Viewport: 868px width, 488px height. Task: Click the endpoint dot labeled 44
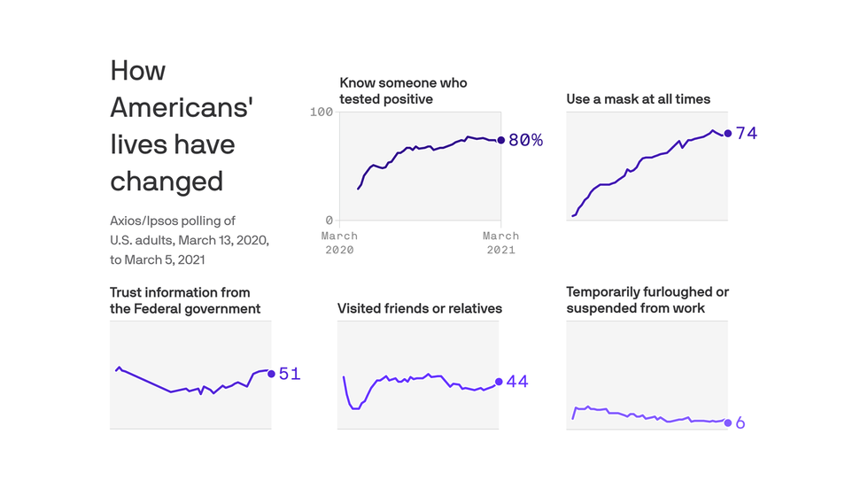pos(499,382)
